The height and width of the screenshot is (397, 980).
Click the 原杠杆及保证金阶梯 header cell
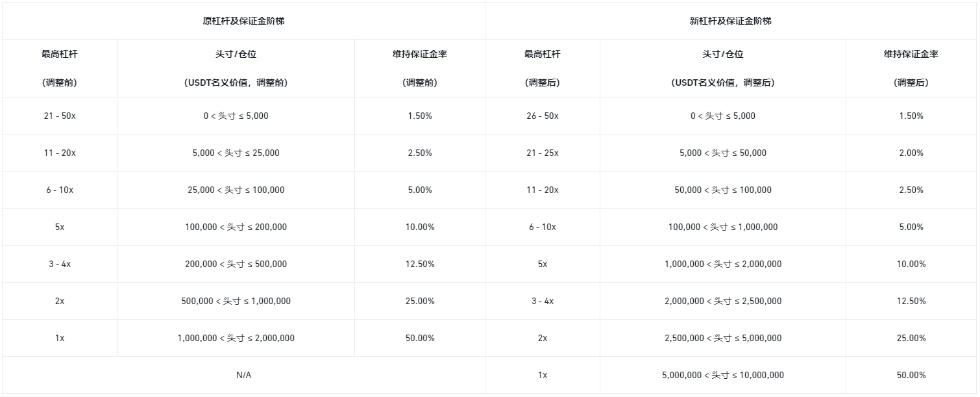coord(243,21)
